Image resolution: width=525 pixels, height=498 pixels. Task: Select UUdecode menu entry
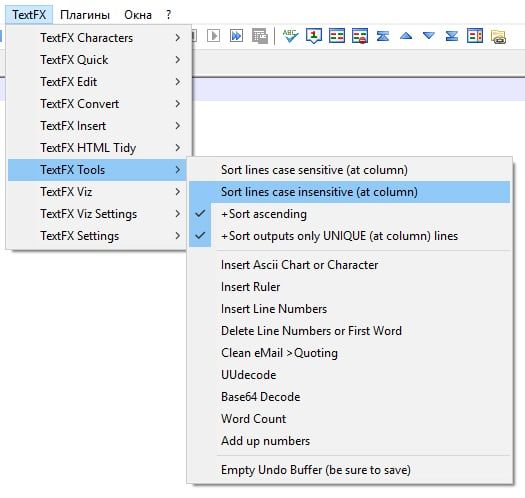(350, 375)
